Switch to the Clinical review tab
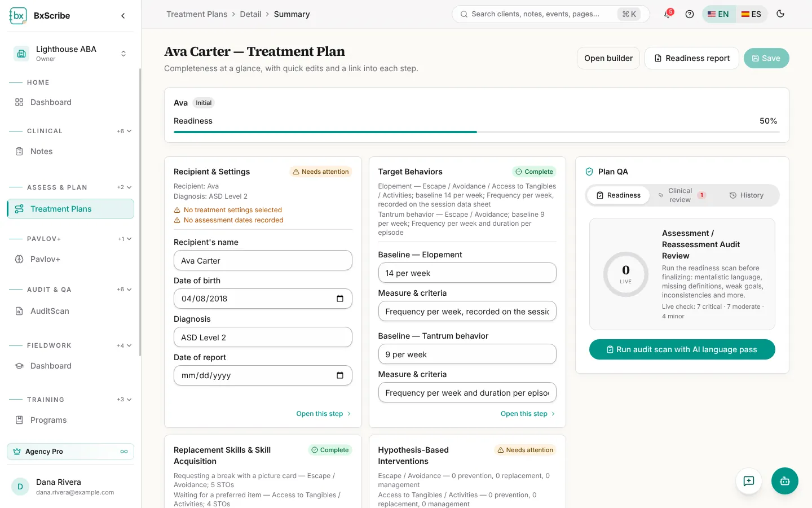This screenshot has width=812, height=508. pyautogui.click(x=682, y=195)
